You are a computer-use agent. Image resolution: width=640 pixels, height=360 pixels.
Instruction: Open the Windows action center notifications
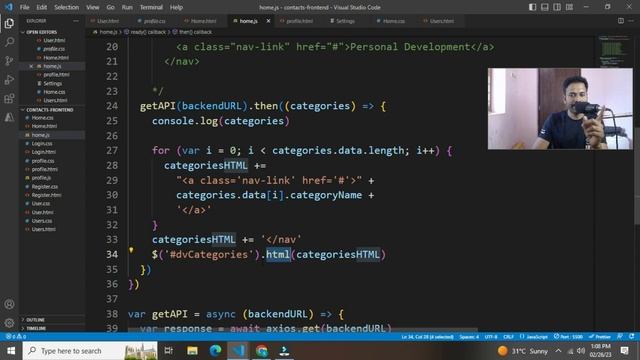(624, 351)
